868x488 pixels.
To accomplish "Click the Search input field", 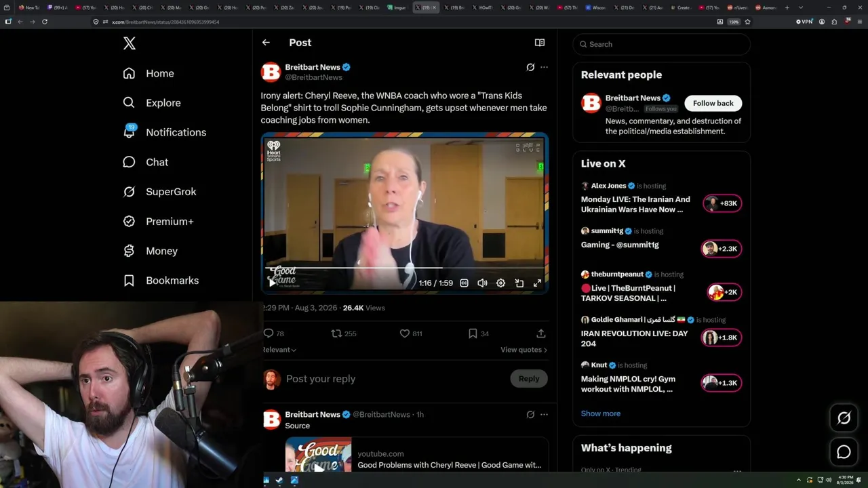I will [661, 44].
